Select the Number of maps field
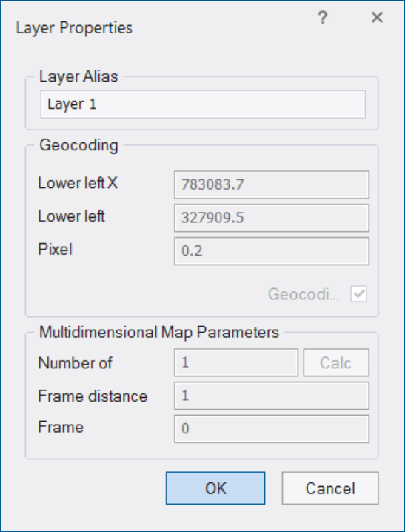This screenshot has width=405, height=532. pyautogui.click(x=236, y=362)
